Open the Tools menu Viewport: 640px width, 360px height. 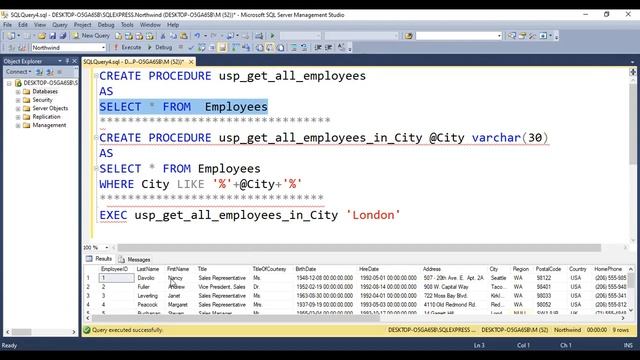pyautogui.click(x=127, y=25)
